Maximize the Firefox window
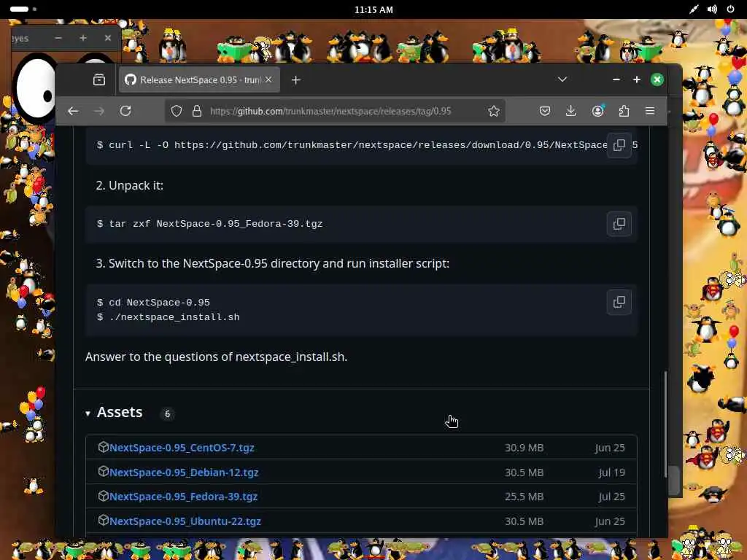The width and height of the screenshot is (747, 560). pyautogui.click(x=636, y=79)
